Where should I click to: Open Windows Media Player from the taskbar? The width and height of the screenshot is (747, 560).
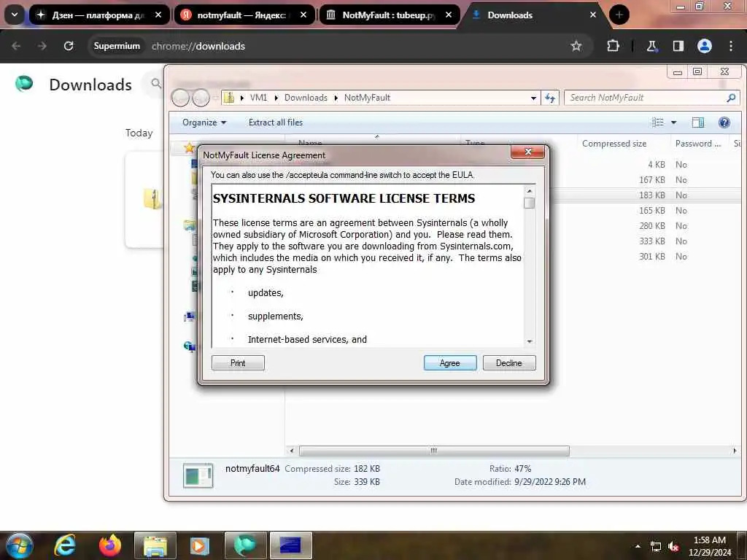[x=200, y=545]
